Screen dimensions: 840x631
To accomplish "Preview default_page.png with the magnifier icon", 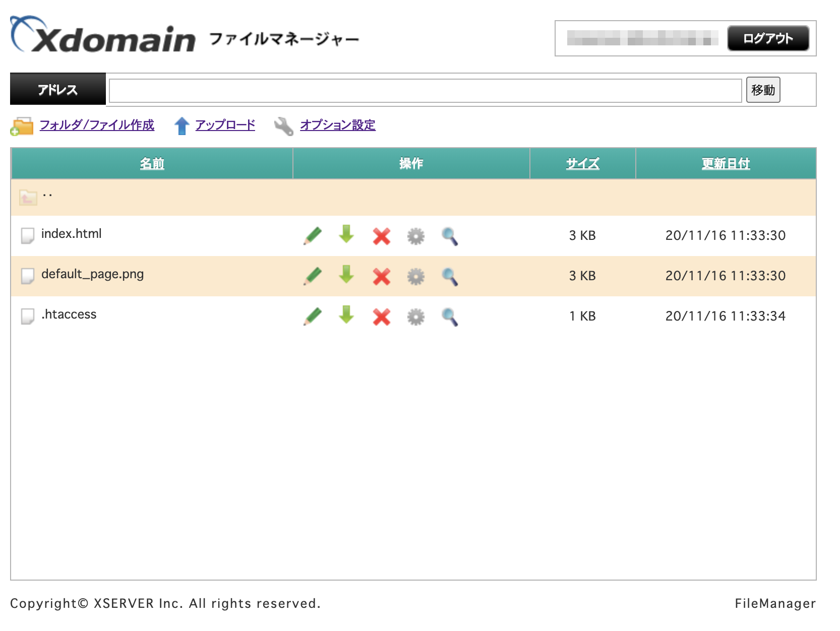I will click(x=450, y=276).
